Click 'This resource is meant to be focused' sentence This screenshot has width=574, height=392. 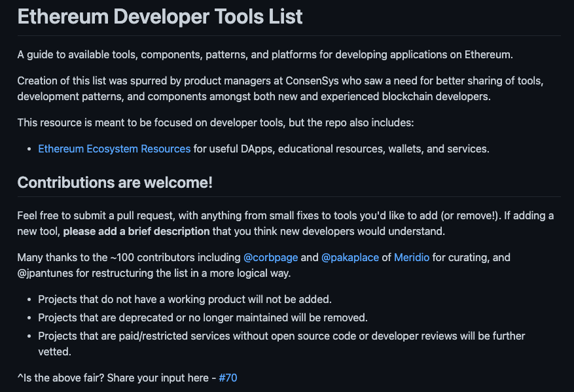click(215, 122)
